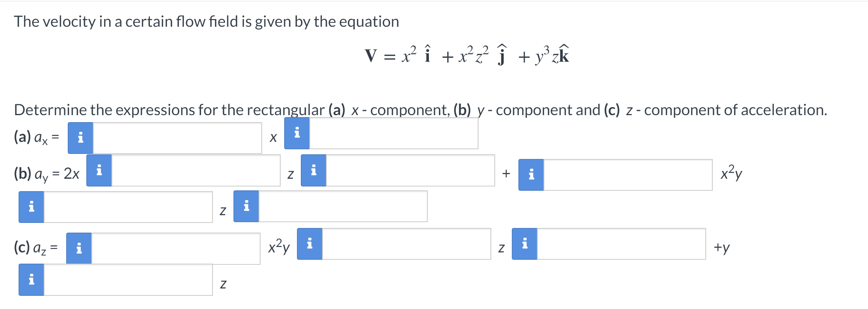Click the info icon after z in part (c)
Viewport: 868px width, 309px height.
coord(525,243)
